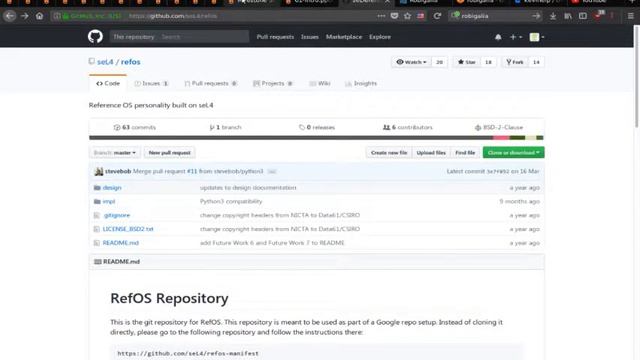640x360 pixels.
Task: Open the plus create-new dropdown
Action: coord(516,37)
